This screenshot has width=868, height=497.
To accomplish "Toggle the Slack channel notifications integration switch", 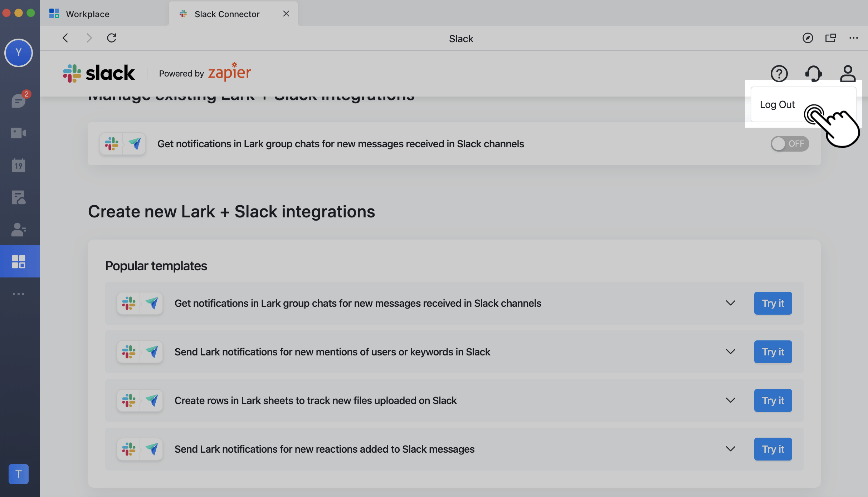I will click(x=789, y=144).
